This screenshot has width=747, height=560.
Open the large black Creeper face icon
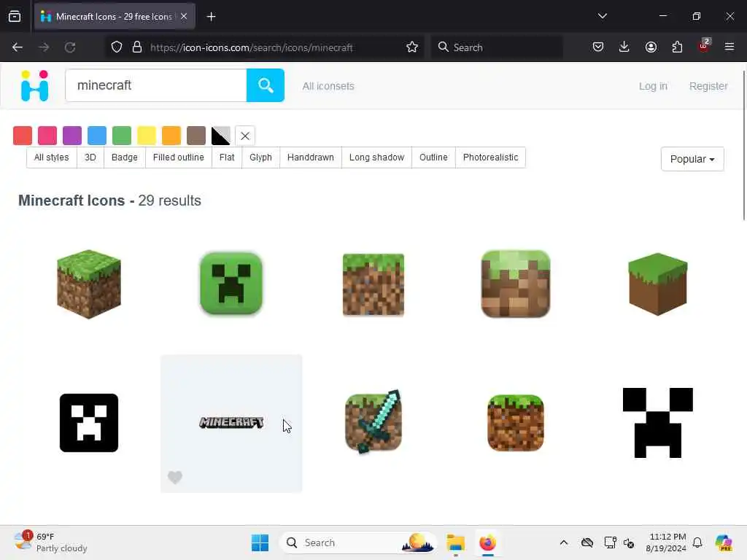pos(657,423)
